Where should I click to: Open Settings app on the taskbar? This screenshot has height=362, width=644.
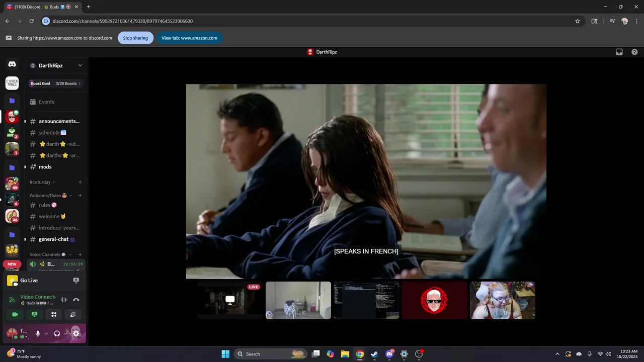pyautogui.click(x=404, y=354)
